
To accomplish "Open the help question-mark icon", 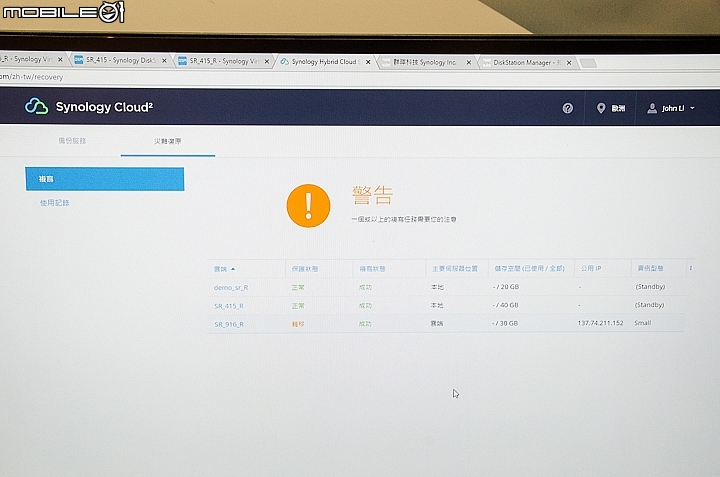I will [568, 108].
